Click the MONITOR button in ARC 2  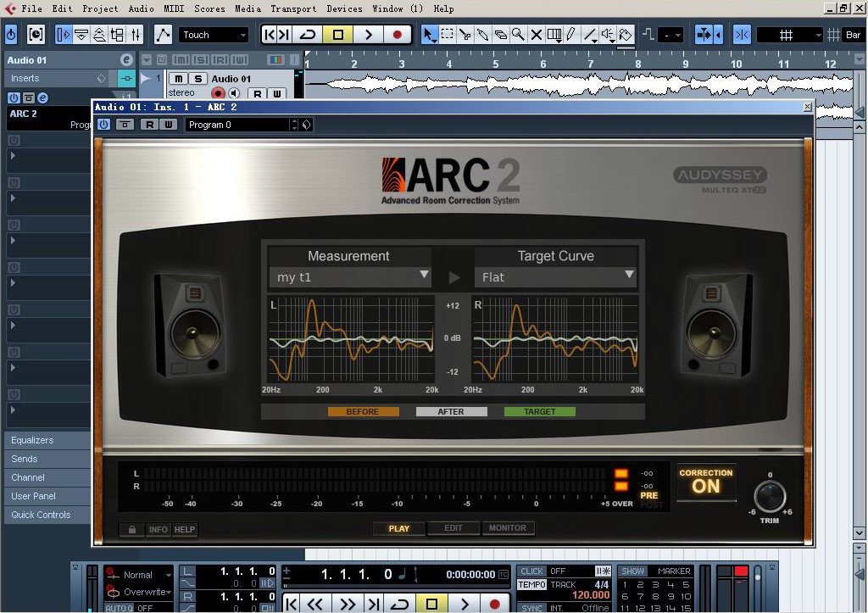(x=508, y=528)
